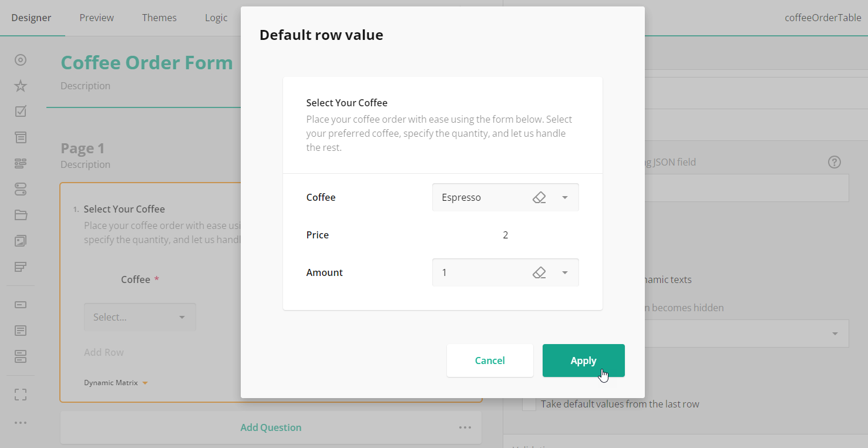Apply the default row value
The image size is (868, 448).
pos(583,361)
